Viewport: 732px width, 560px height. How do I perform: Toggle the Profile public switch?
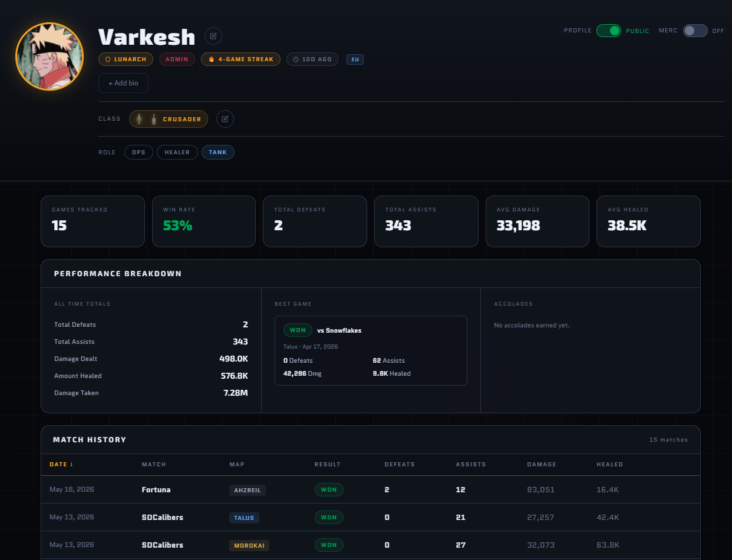[609, 31]
